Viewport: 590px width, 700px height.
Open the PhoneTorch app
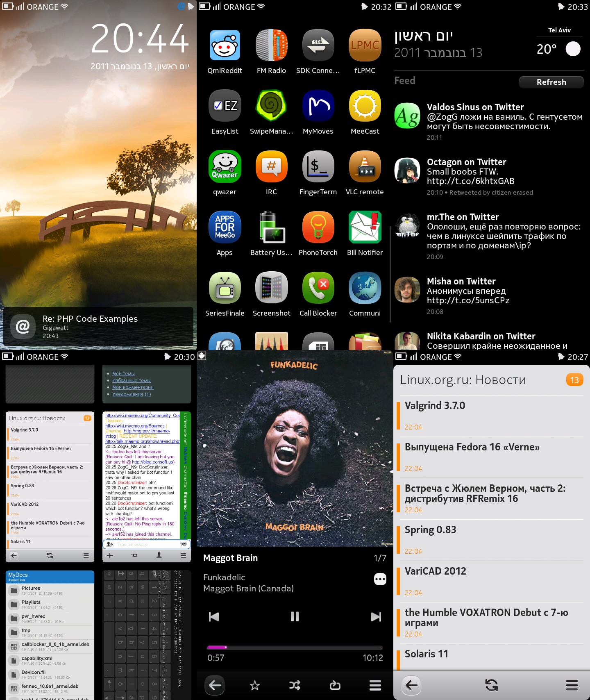pos(318,227)
